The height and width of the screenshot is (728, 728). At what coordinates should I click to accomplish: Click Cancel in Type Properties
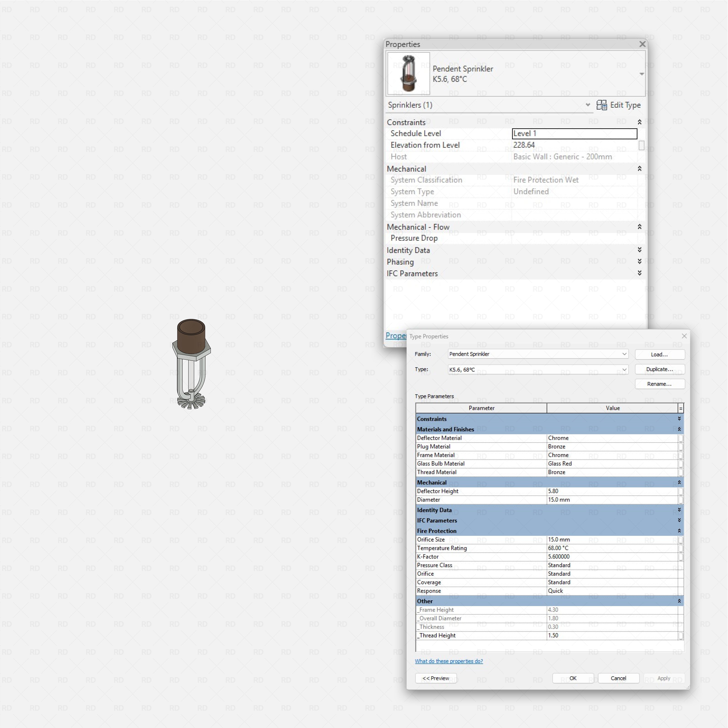point(618,678)
